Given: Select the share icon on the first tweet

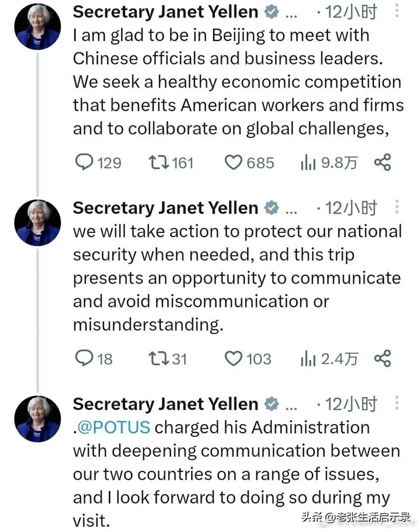Looking at the screenshot, I should pos(383,162).
